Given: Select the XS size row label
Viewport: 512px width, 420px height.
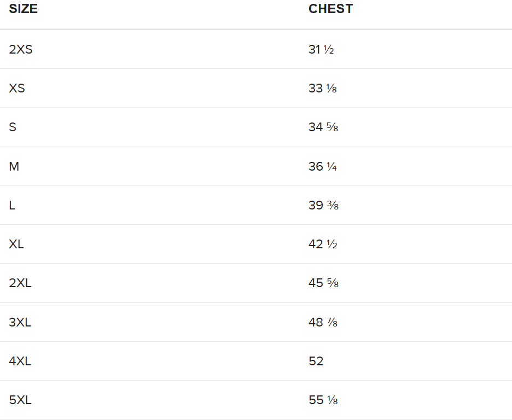Looking at the screenshot, I should tap(17, 88).
